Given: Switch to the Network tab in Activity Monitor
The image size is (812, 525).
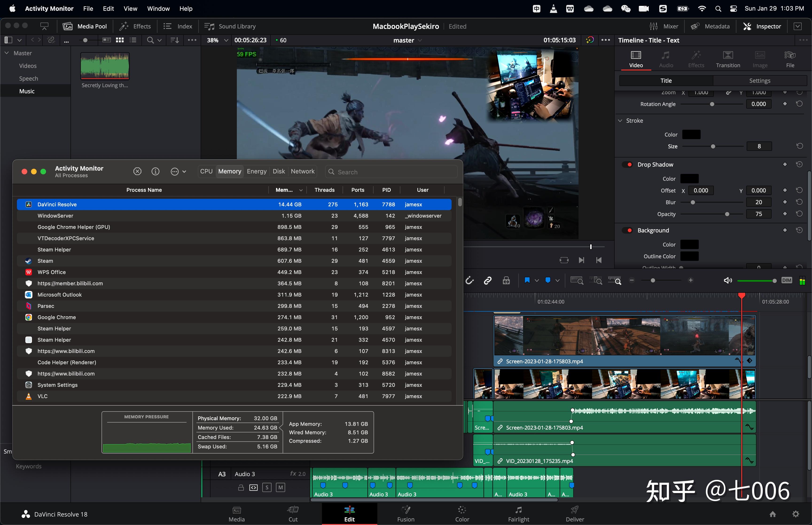Looking at the screenshot, I should (303, 172).
